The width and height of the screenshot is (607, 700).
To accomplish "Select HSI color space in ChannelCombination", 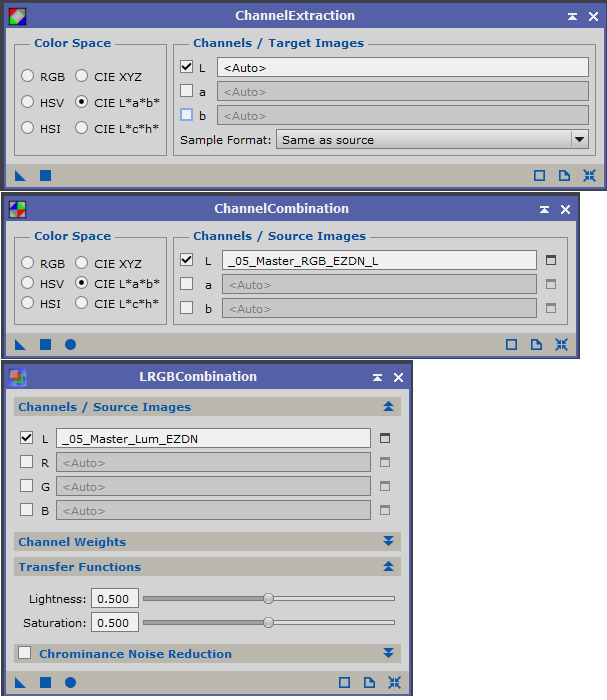I will (28, 303).
